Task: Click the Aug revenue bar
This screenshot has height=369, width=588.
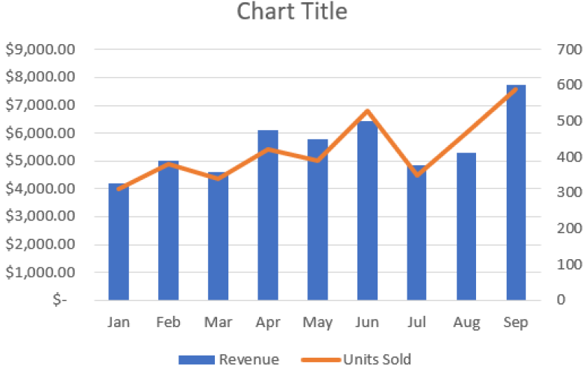Action: [466, 232]
